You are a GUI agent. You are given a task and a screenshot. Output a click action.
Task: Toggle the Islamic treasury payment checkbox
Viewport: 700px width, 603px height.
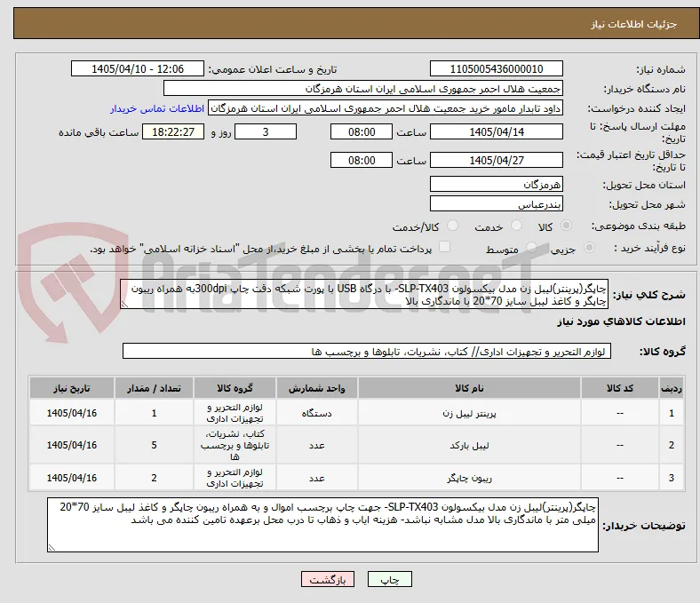[445, 247]
